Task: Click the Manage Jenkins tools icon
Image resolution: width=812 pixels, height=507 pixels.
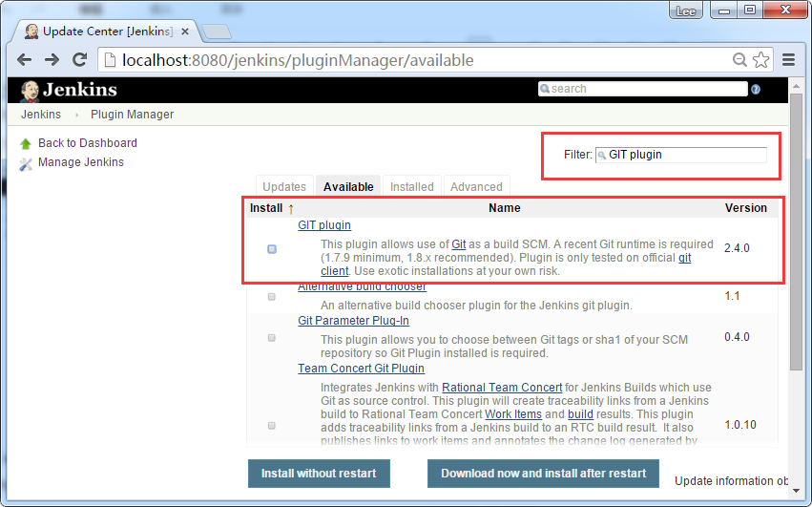Action: [26, 163]
